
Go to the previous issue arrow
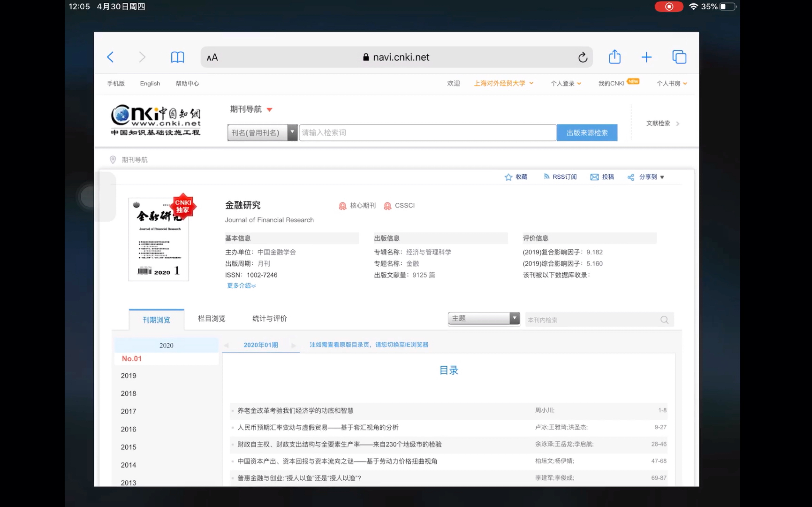pyautogui.click(x=226, y=345)
